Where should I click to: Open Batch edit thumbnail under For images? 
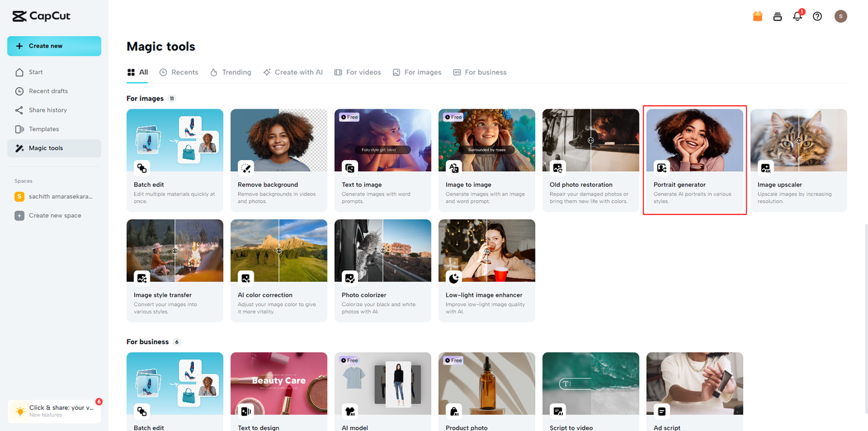tap(175, 140)
